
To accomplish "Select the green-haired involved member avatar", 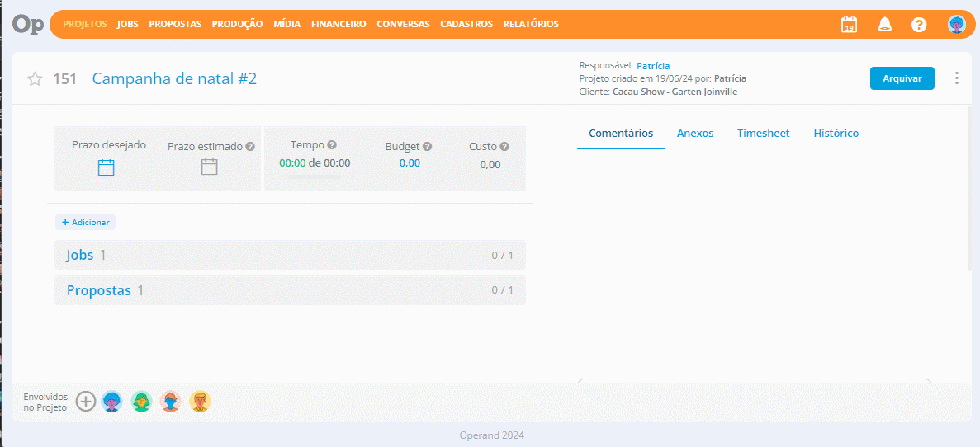I will 142,402.
